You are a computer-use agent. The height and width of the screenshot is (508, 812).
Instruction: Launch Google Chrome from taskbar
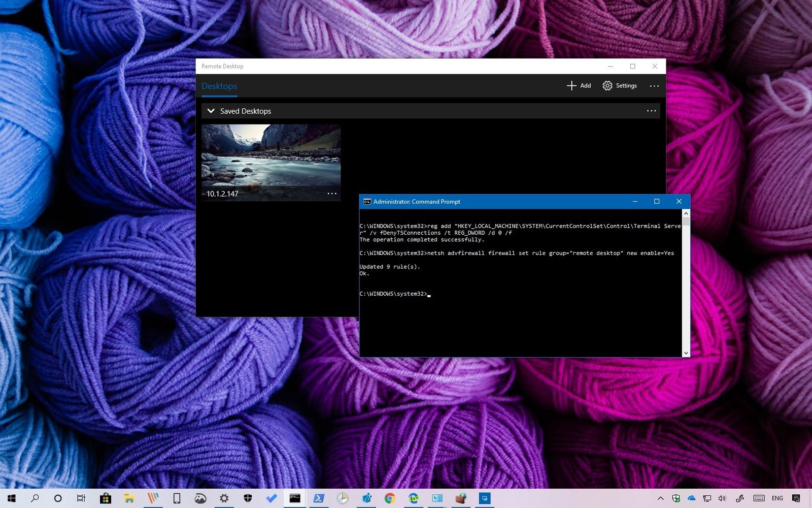click(390, 498)
